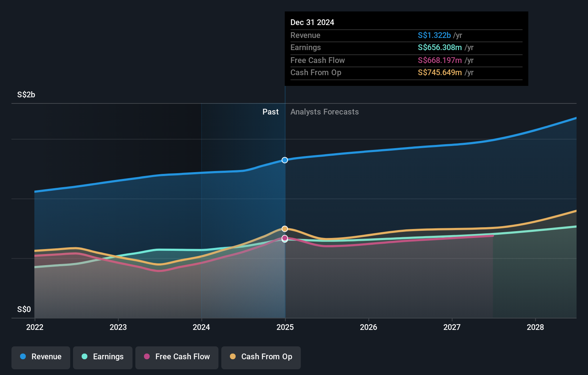Click the 2026 label on the x-axis
588x375 pixels.
[368, 327]
